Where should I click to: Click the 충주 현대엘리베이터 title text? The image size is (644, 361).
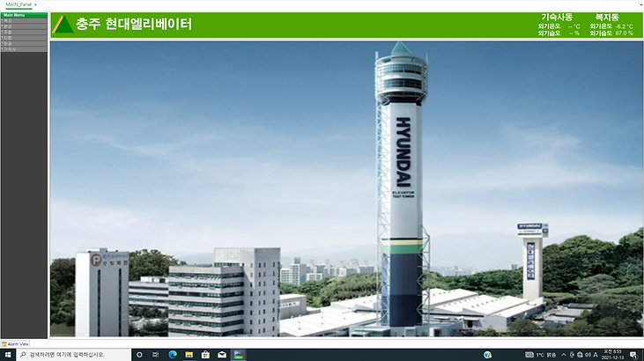pyautogui.click(x=134, y=24)
